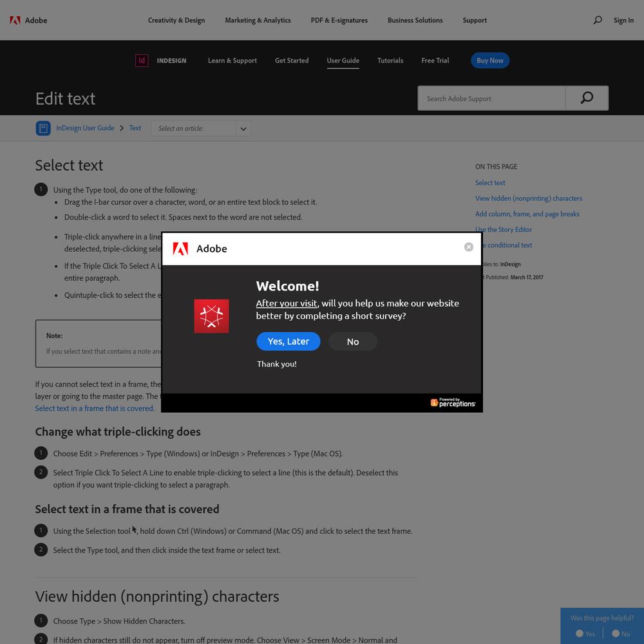Click the INDESIGN product label

(171, 61)
